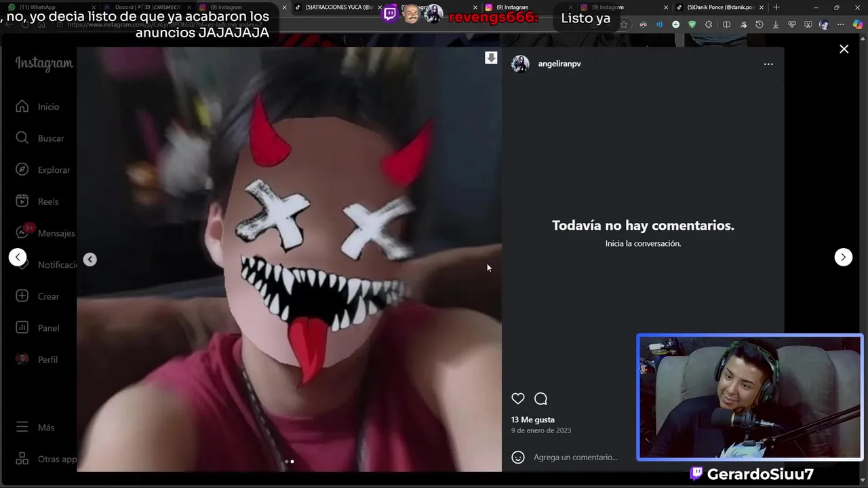Open the Panel dashboard icon
This screenshot has height=488, width=868.
(x=22, y=327)
